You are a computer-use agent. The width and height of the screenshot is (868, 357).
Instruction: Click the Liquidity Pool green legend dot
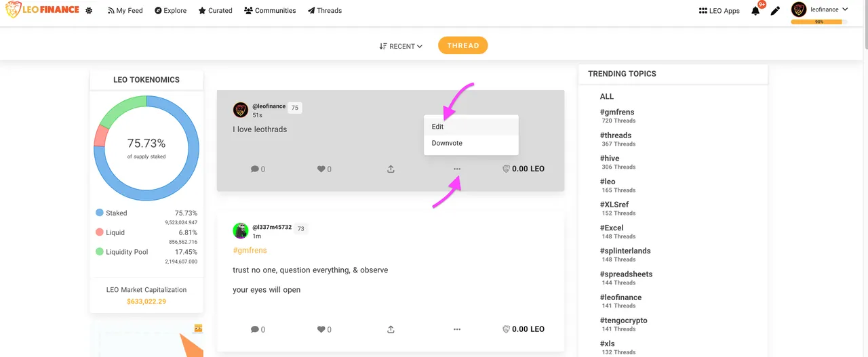[x=100, y=252]
